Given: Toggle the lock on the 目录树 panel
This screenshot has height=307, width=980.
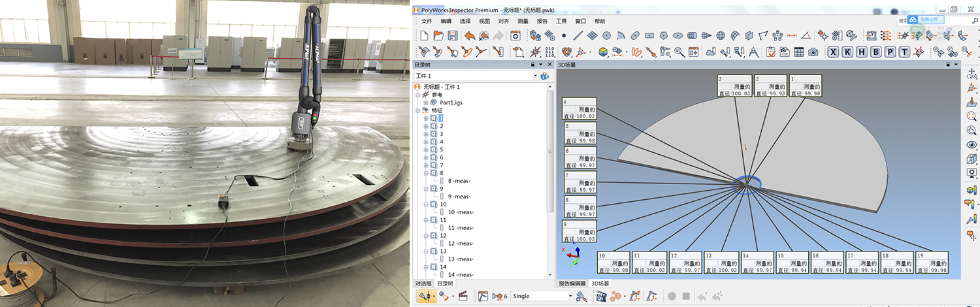Looking at the screenshot, I should (532, 65).
